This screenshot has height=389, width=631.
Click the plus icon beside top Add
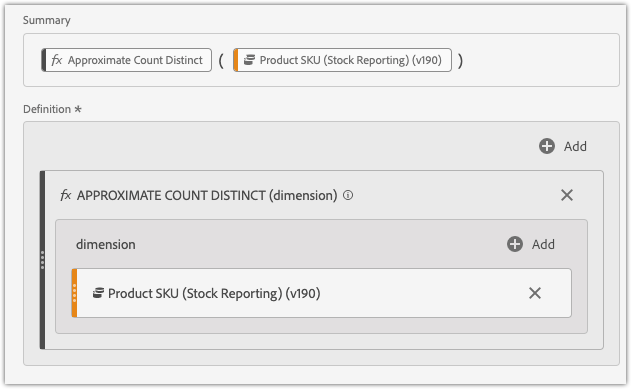pyautogui.click(x=547, y=146)
